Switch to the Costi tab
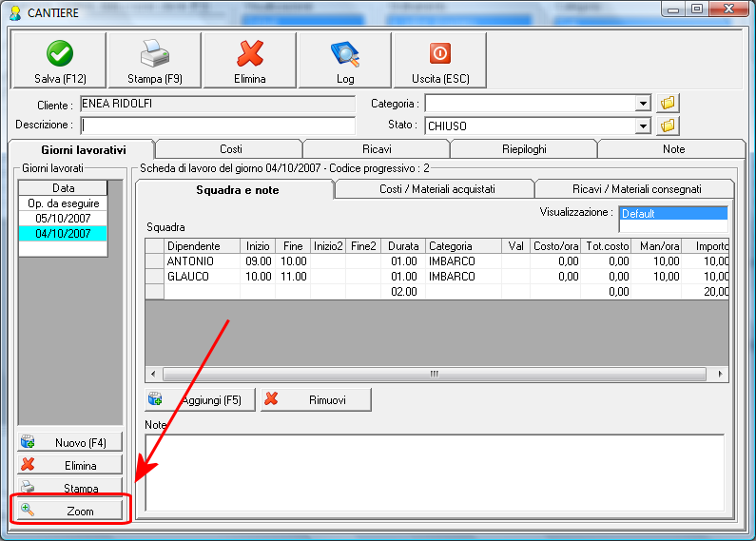This screenshot has width=756, height=541. (x=230, y=149)
